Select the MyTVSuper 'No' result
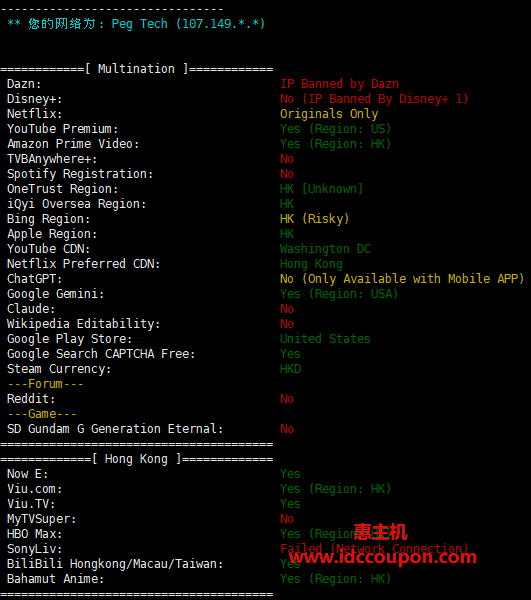 287,519
